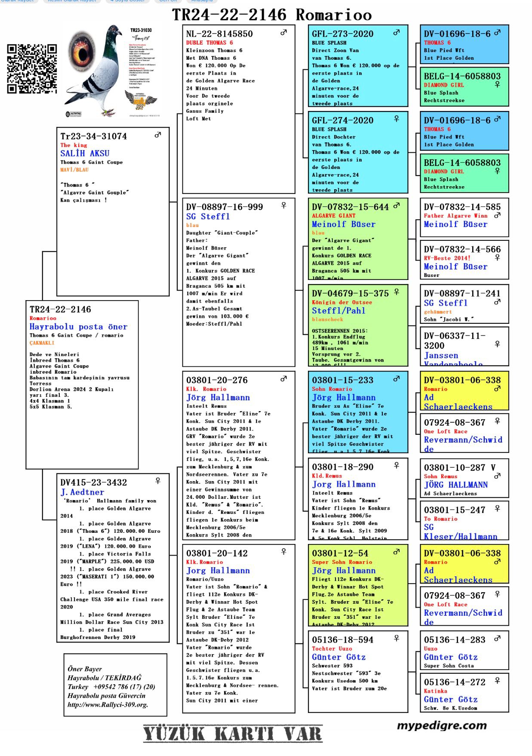The height and width of the screenshot is (756, 532).
Task: Click the location Hayrabolu / TEKİRDAĞ
Action: 105,678
